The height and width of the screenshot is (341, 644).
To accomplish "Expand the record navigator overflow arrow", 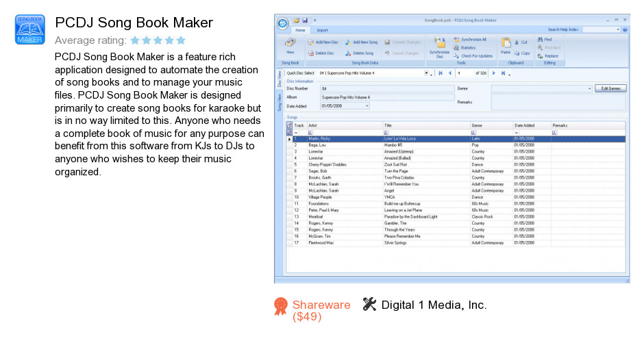I will (510, 74).
